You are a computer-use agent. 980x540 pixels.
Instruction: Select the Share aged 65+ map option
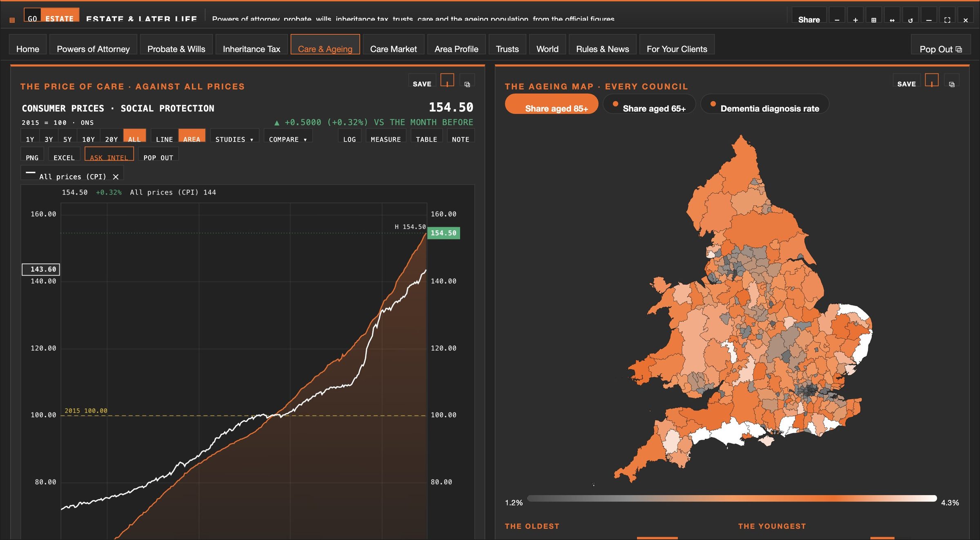point(649,104)
